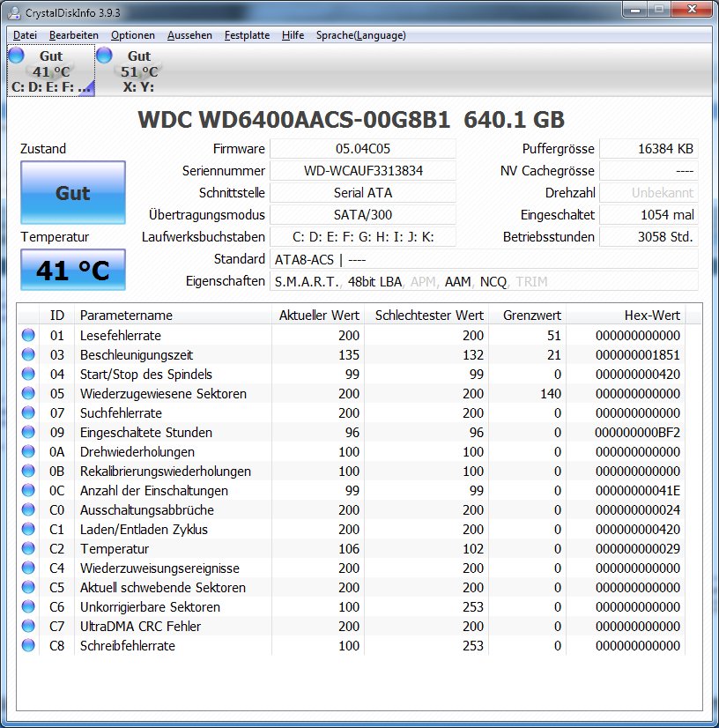This screenshot has width=719, height=728.
Task: Click the status orb for Wiederzugewiesene Sektoren
Action: 28,394
